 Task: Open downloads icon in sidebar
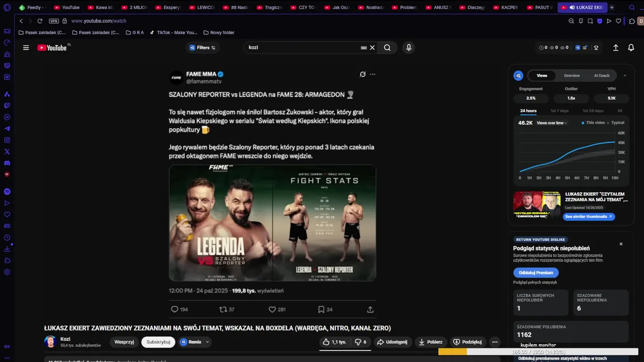(7, 249)
